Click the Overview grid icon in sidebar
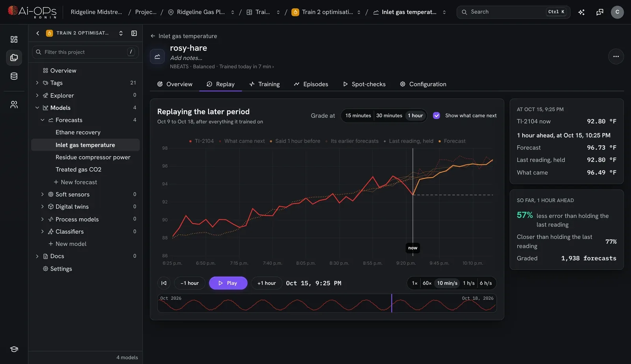Viewport: 631px width, 364px height. tap(45, 71)
